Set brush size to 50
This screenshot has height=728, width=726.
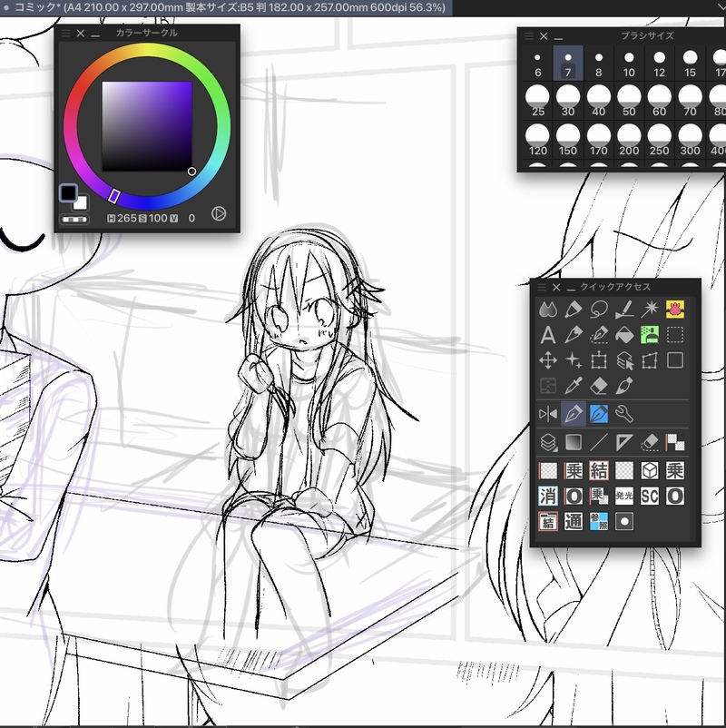point(629,102)
